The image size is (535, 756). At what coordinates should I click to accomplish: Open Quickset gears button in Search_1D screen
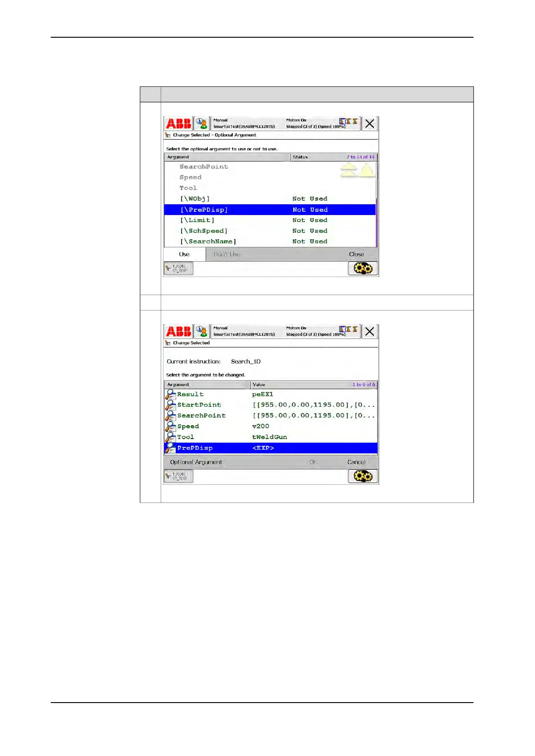point(363,476)
